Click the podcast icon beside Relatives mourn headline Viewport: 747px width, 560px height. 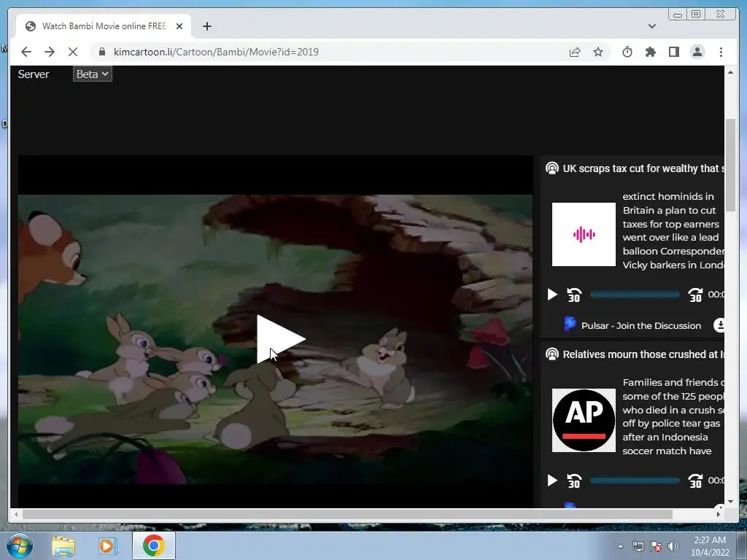[551, 354]
